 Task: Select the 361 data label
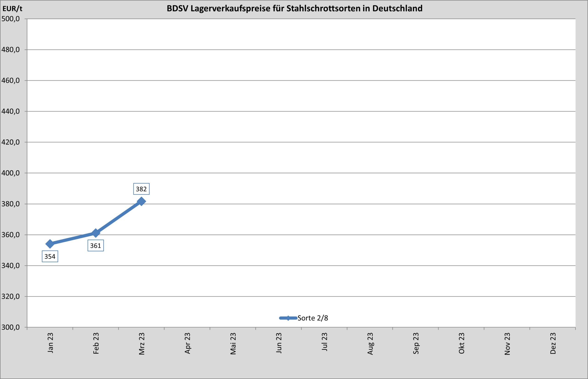[96, 246]
